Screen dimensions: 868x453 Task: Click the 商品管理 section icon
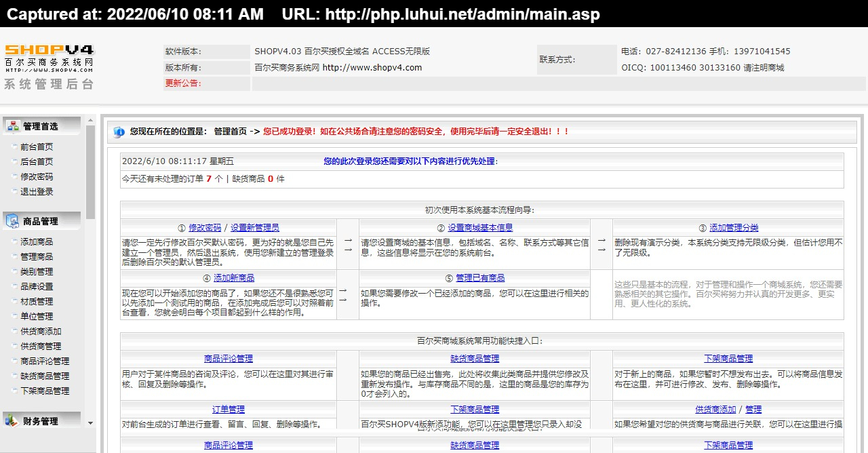(13, 221)
